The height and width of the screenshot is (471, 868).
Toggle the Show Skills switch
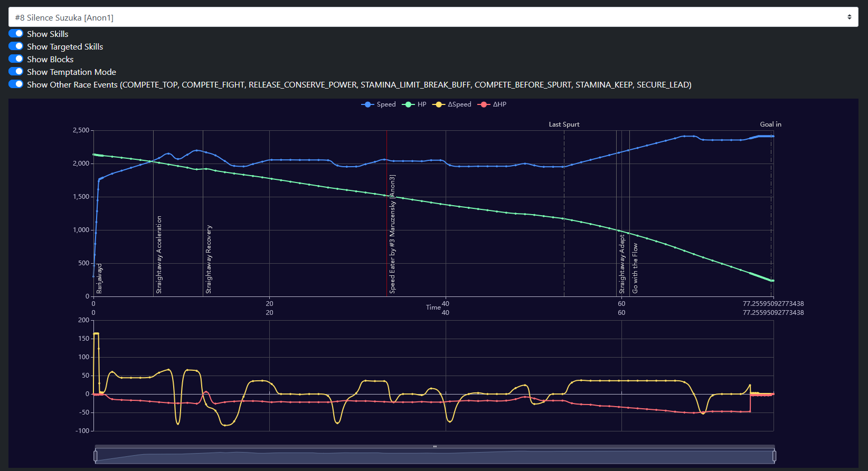coord(16,34)
